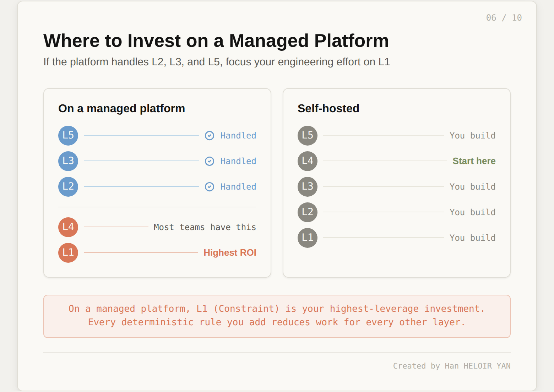The height and width of the screenshot is (392, 554).
Task: Click the blue L3 circle icon
Action: (68, 161)
